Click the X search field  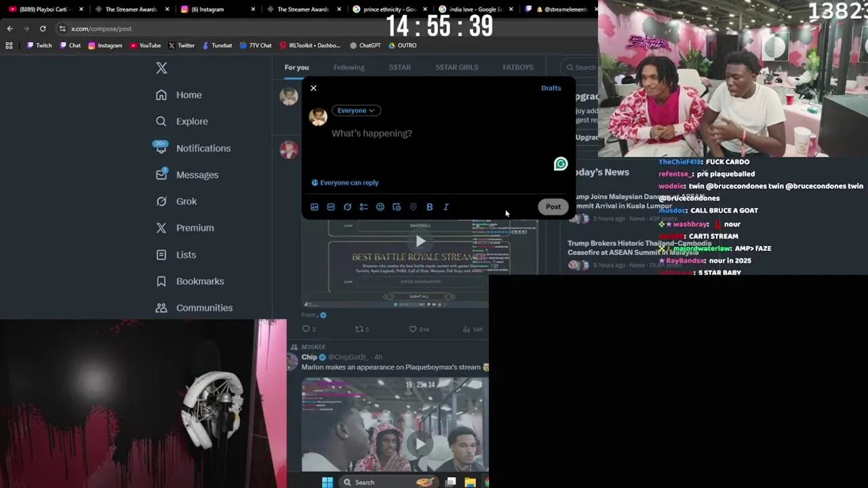point(580,67)
